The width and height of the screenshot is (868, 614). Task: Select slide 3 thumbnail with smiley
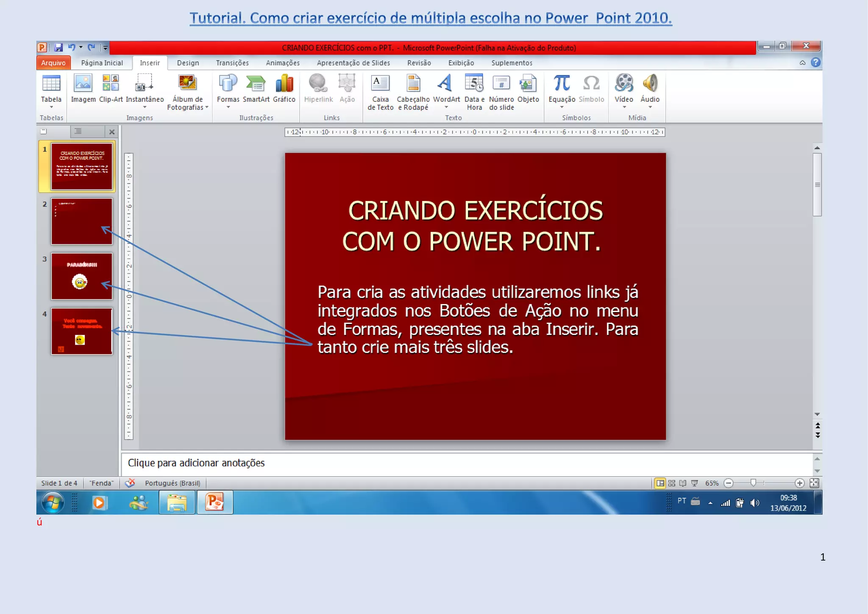(x=82, y=276)
